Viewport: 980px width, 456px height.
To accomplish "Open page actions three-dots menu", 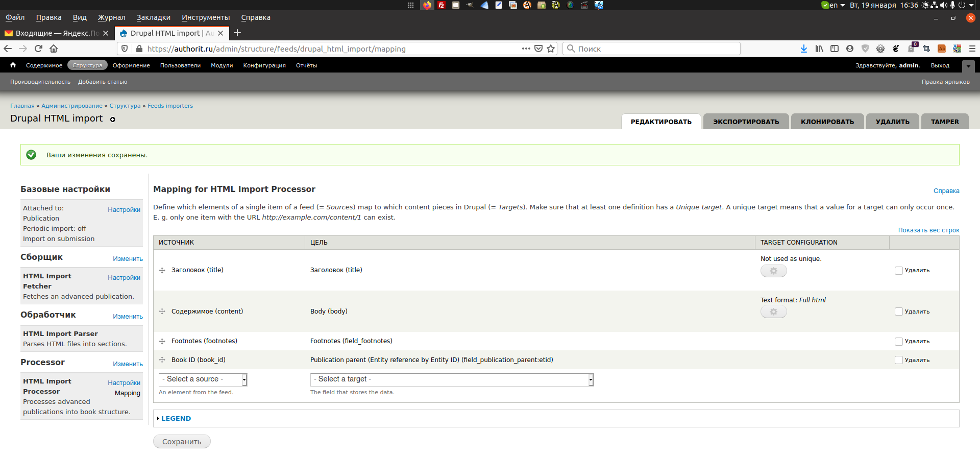I will (x=526, y=49).
